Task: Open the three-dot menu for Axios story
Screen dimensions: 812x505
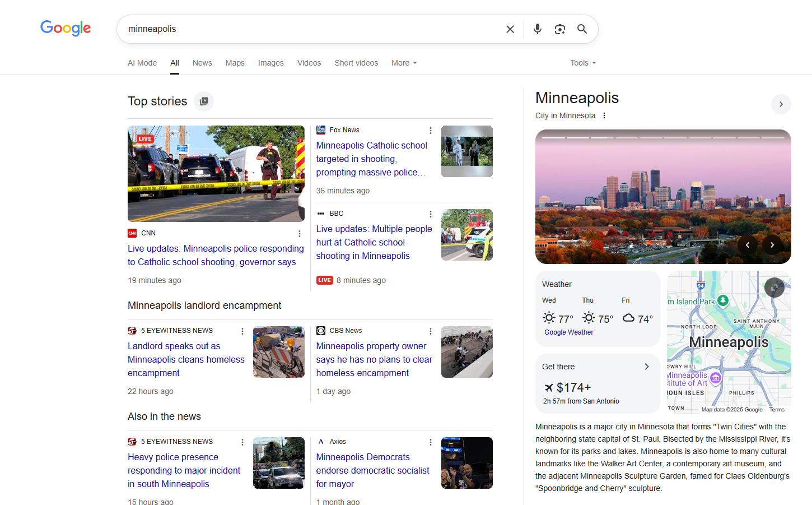Action: pyautogui.click(x=431, y=442)
